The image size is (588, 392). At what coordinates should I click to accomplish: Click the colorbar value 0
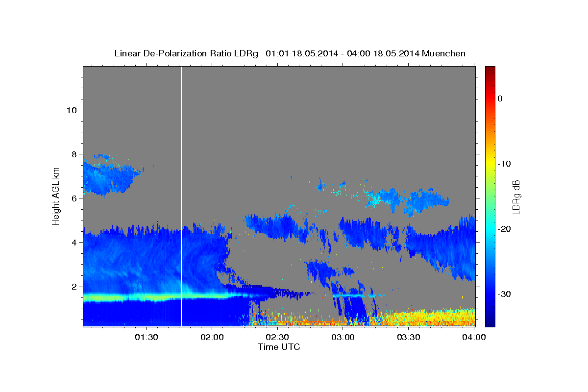click(x=500, y=98)
